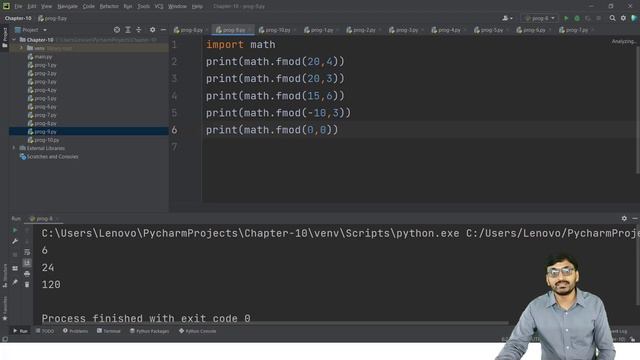Collapse all nodes in Project panel
Viewport: 640px width, 360px height.
point(139,30)
